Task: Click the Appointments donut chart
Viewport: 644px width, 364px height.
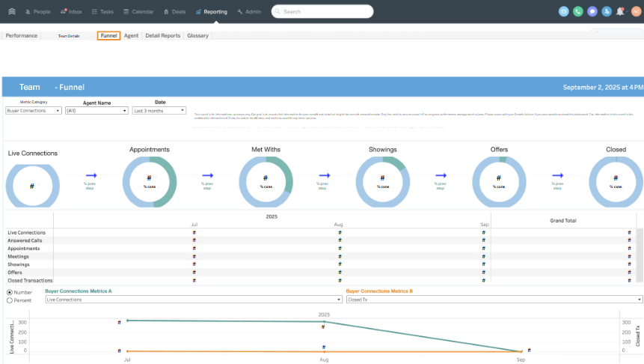Action: (x=150, y=182)
